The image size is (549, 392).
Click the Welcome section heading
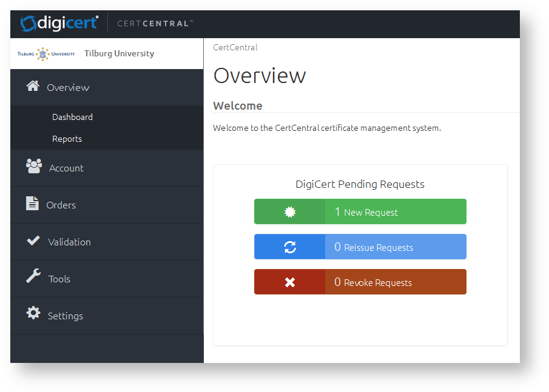238,105
